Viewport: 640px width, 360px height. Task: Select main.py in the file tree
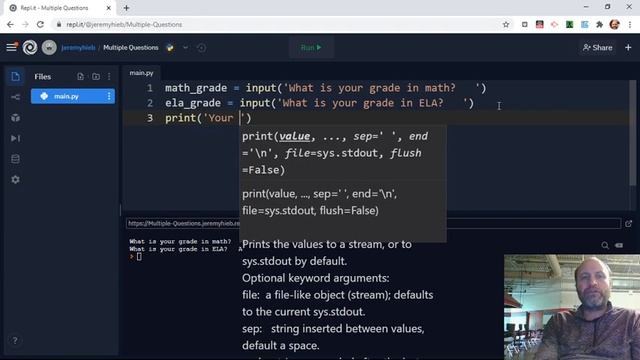pyautogui.click(x=73, y=96)
